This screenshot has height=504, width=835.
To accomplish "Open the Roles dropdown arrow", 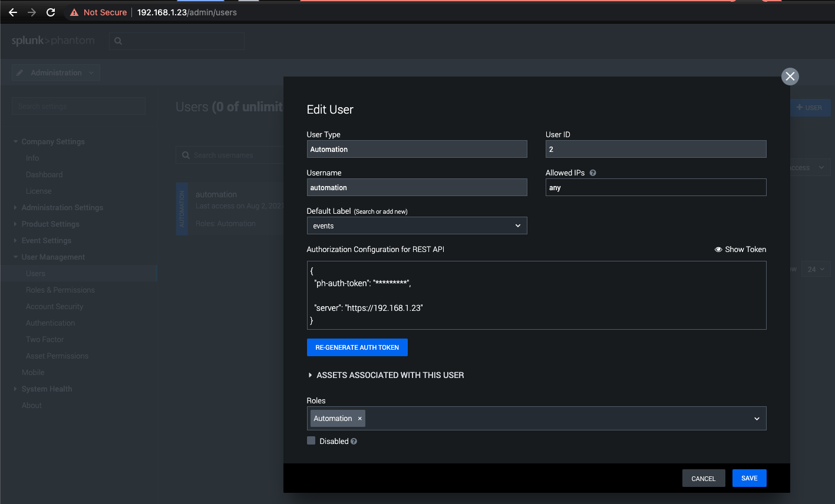I will coord(757,419).
